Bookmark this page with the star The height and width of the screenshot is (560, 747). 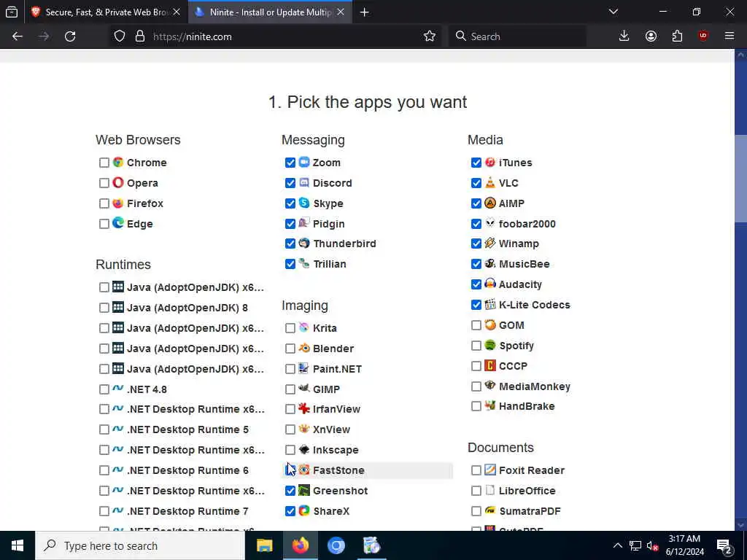click(x=429, y=36)
